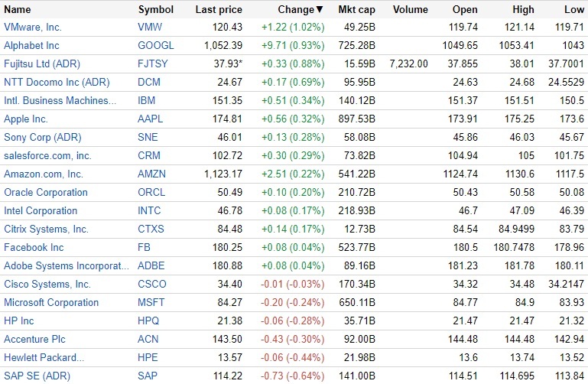Click the FJTSY ticker symbol
The height and width of the screenshot is (384, 588).
pos(152,64)
